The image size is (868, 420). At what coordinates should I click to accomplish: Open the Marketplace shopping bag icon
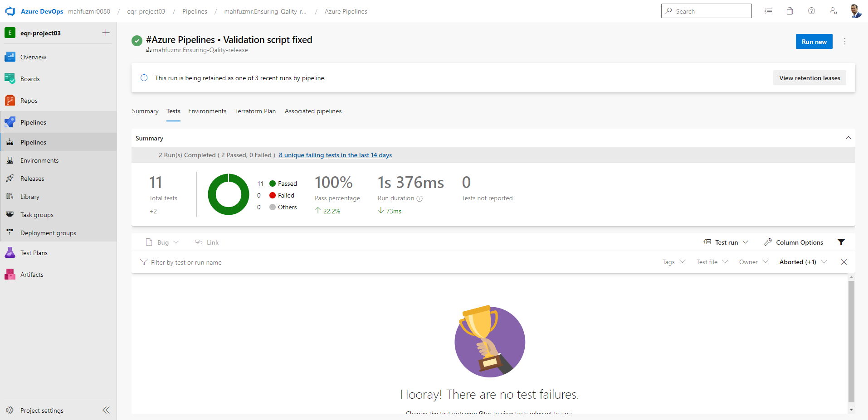790,11
